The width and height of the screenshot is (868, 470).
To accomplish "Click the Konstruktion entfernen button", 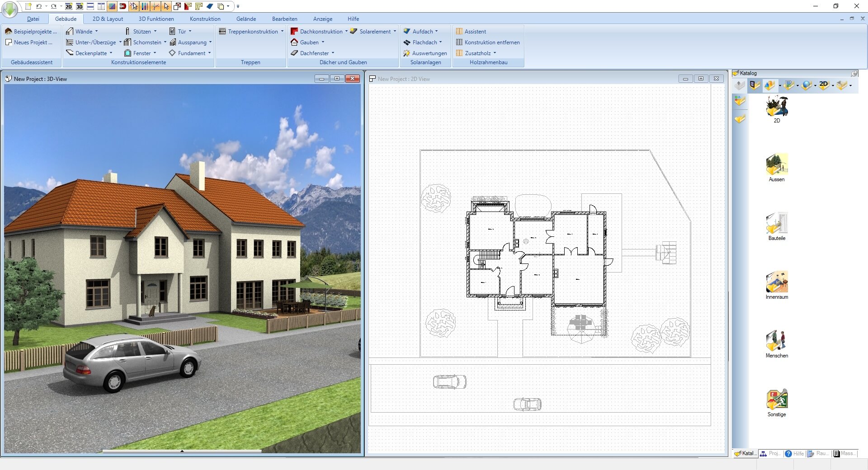I will pos(492,42).
